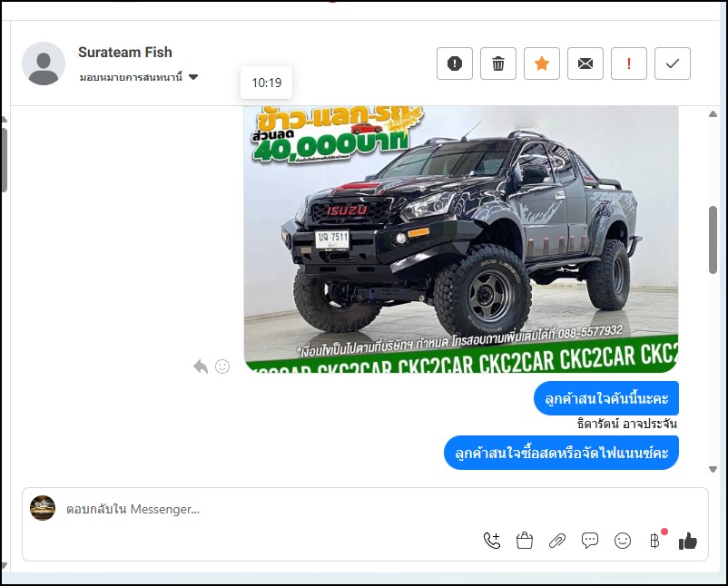Click the baht payment request icon
728x586 pixels.
(655, 541)
